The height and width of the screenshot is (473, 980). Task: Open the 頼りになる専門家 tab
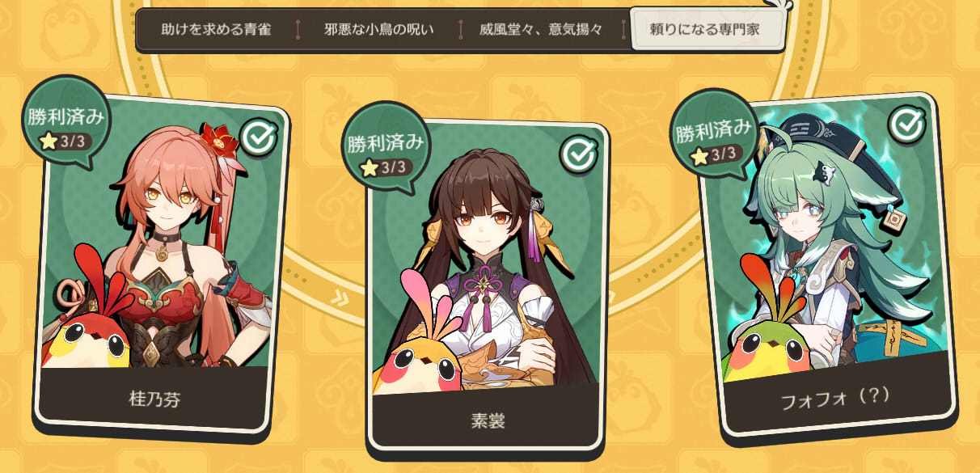[708, 31]
